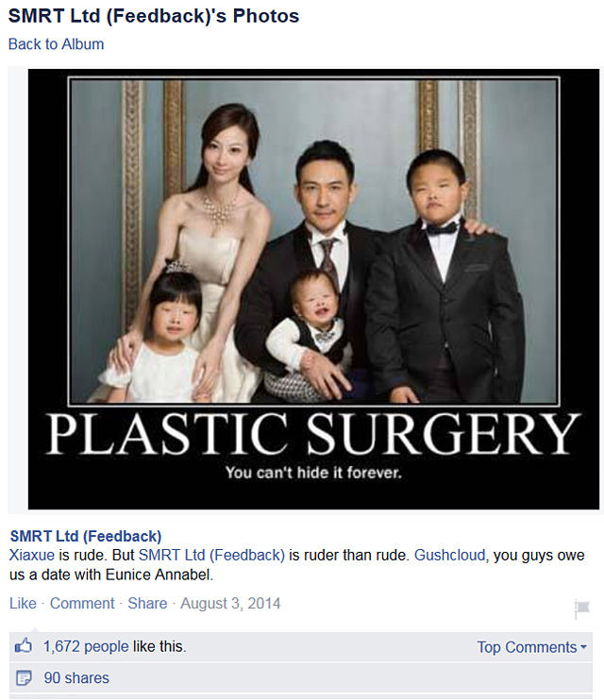Open the Gushcloud page link
The width and height of the screenshot is (604, 700).
449,555
